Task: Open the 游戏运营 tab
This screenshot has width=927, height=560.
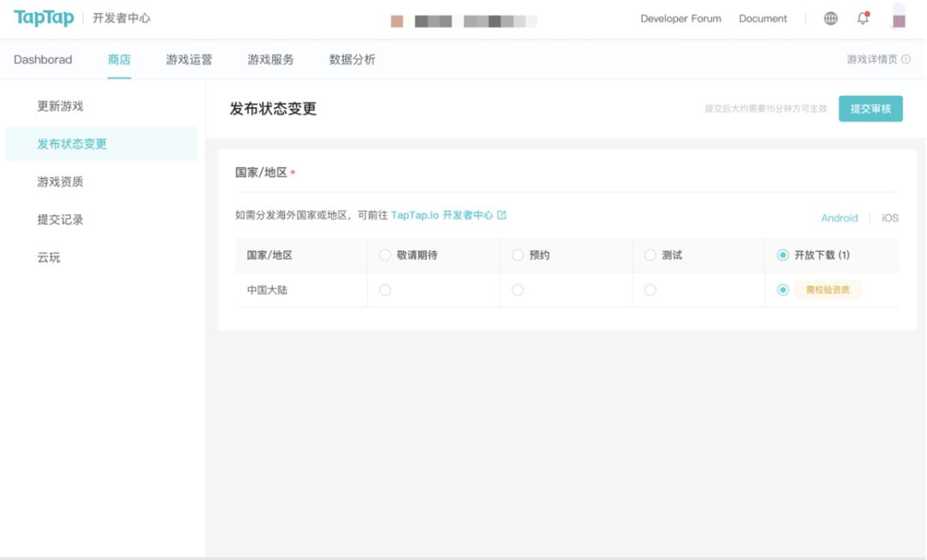Action: tap(189, 60)
